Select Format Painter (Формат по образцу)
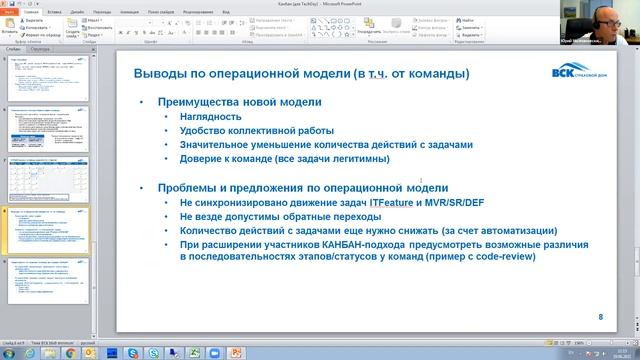The image size is (640, 360). (x=40, y=35)
